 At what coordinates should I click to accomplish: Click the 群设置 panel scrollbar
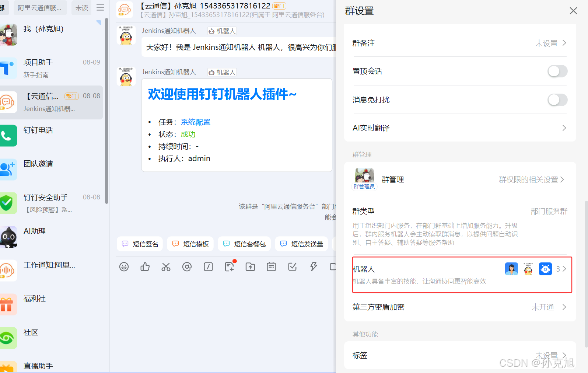click(x=586, y=274)
